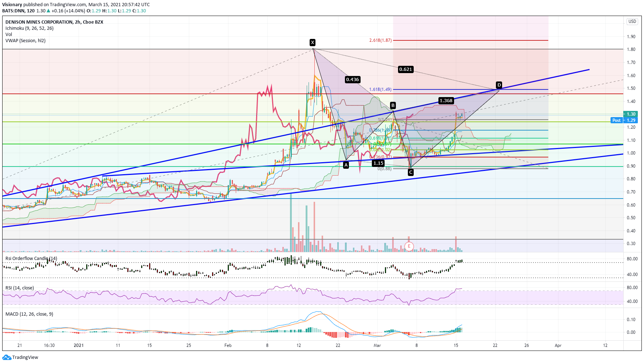Click the 1.618(1.49) Fibonacci level label
The image size is (644, 364).
point(381,89)
